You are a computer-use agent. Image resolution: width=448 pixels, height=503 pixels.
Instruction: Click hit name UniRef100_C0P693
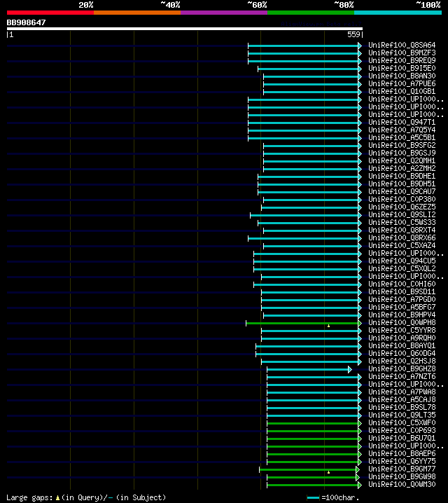coord(402,430)
